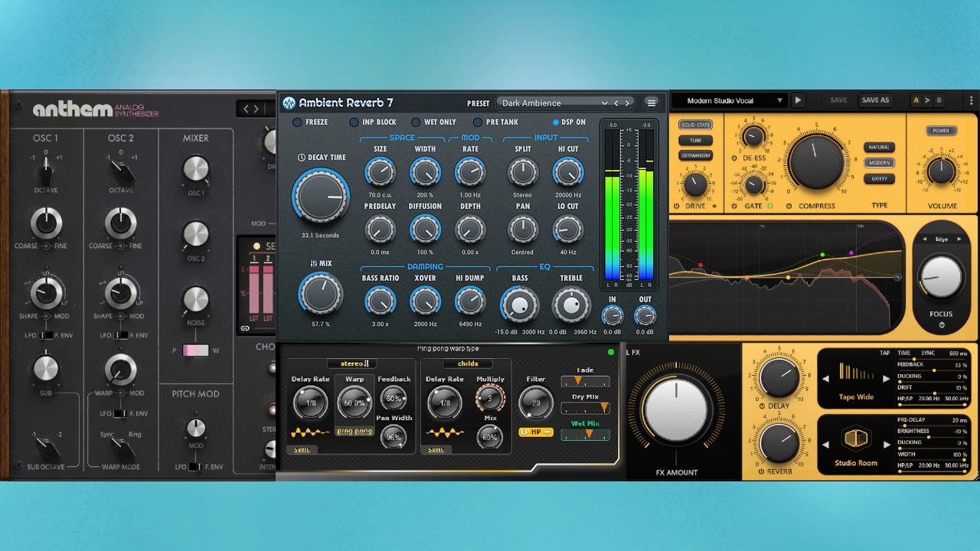The width and height of the screenshot is (980, 551).
Task: Click the Studio Room cube icon
Action: pos(856,439)
